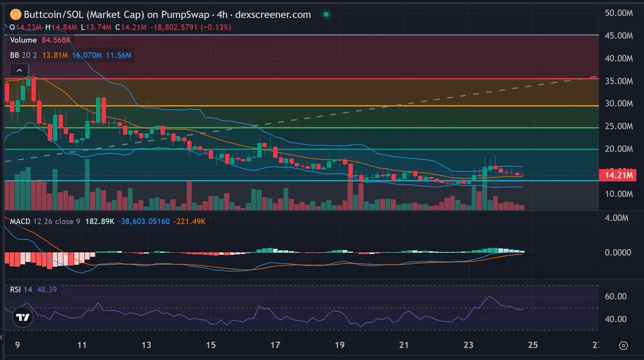
Task: Click the volume reading 84.568K
Action: [56, 40]
